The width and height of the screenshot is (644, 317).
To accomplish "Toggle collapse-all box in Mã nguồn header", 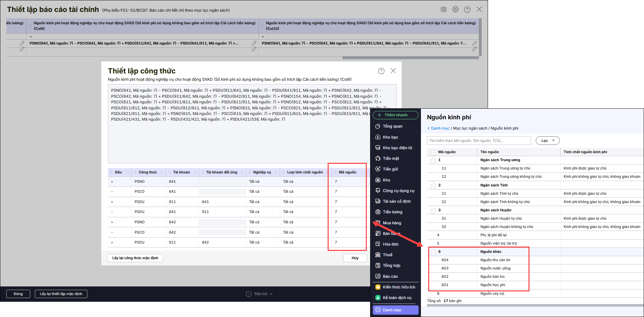I will point(433,153).
